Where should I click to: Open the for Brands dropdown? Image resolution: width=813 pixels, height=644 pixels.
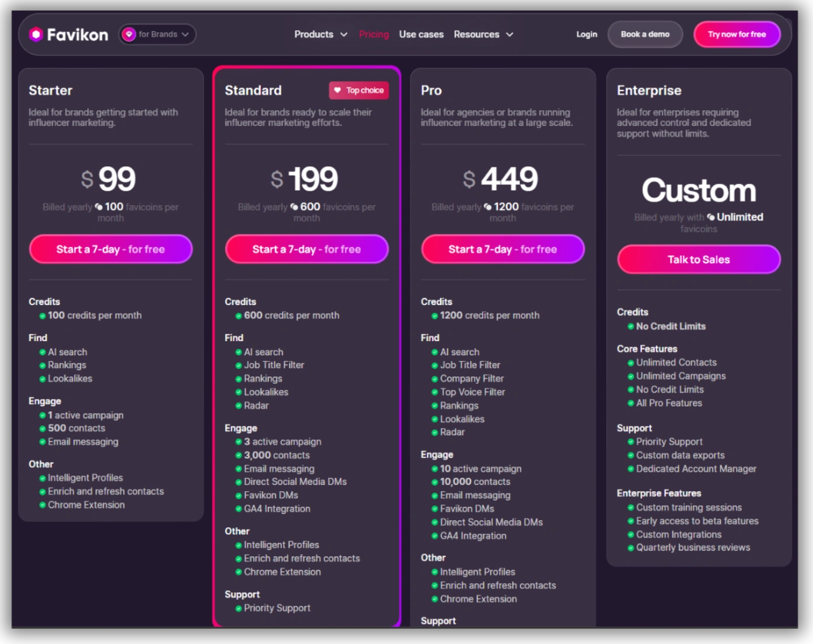coord(158,34)
